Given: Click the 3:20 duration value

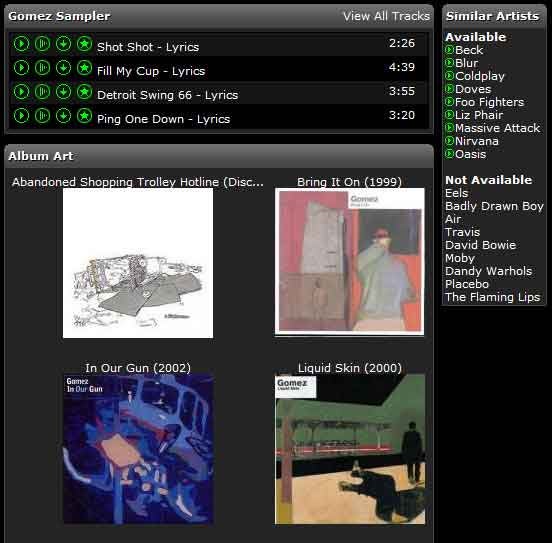Looking at the screenshot, I should [x=402, y=115].
